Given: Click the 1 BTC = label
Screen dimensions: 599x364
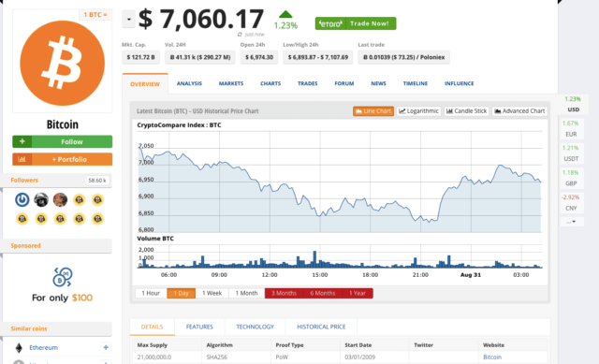Looking at the screenshot, I should [x=95, y=15].
